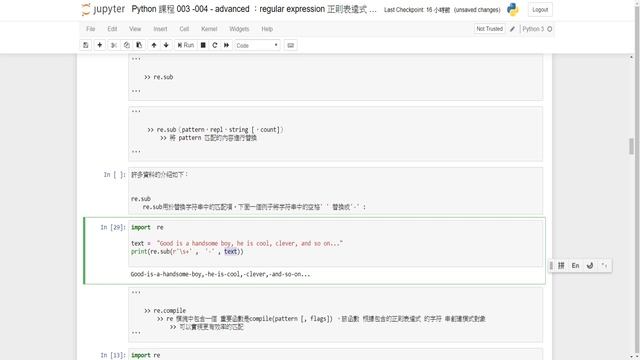Open the Edit menu

click(112, 29)
